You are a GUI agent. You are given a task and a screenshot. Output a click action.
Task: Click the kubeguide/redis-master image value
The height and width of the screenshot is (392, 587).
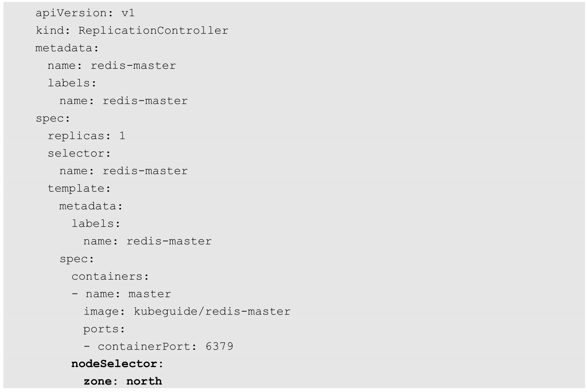coord(212,311)
